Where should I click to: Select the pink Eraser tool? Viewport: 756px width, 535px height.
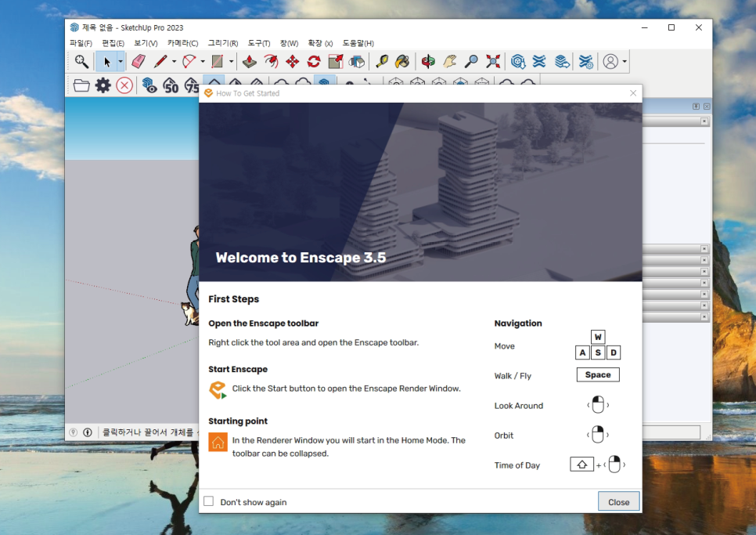coord(139,61)
